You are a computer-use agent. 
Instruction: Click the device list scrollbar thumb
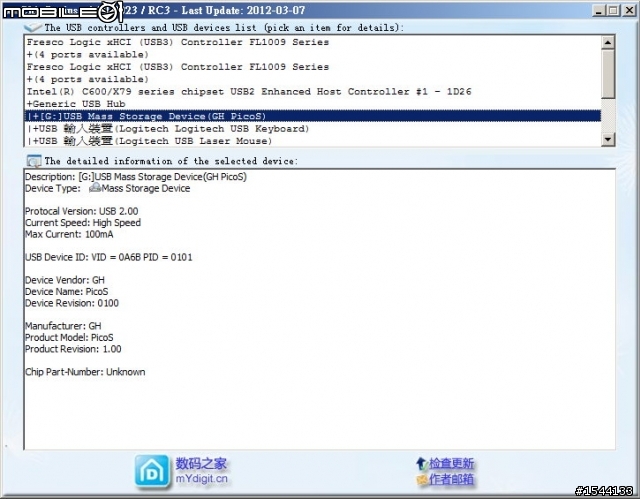(608, 73)
